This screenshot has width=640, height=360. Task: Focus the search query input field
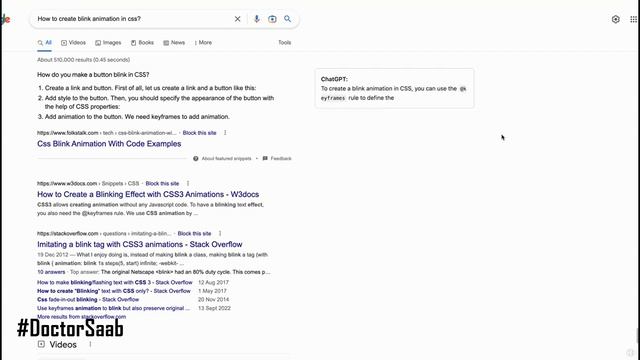133,19
